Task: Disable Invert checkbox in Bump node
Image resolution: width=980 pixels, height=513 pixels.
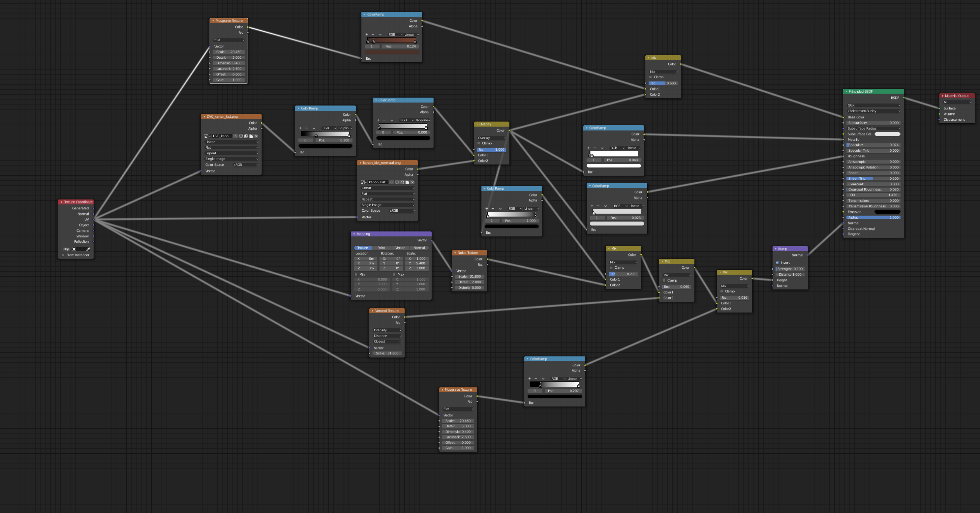Action: [x=777, y=263]
